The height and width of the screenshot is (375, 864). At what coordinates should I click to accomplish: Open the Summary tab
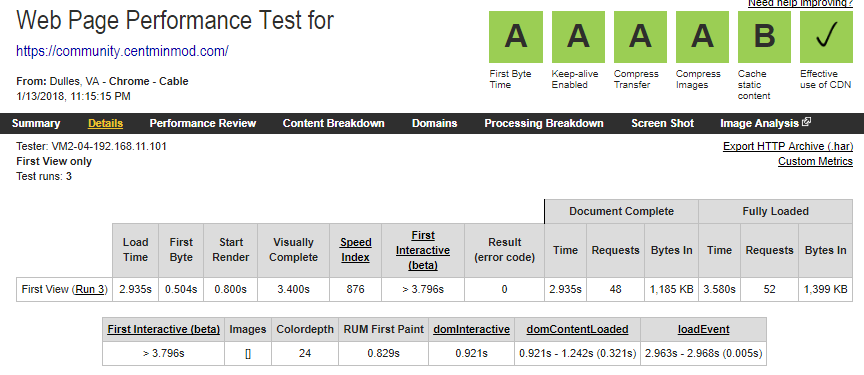pyautogui.click(x=36, y=123)
